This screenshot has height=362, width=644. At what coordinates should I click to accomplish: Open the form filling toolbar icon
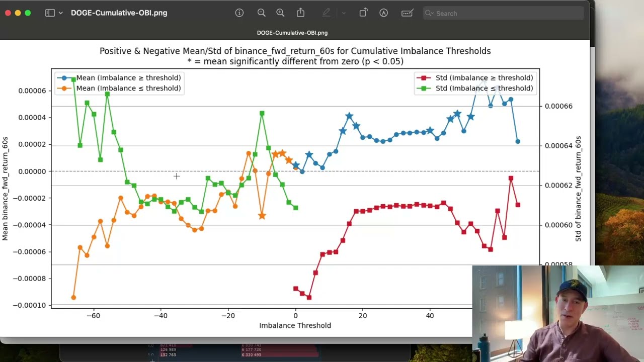[407, 13]
